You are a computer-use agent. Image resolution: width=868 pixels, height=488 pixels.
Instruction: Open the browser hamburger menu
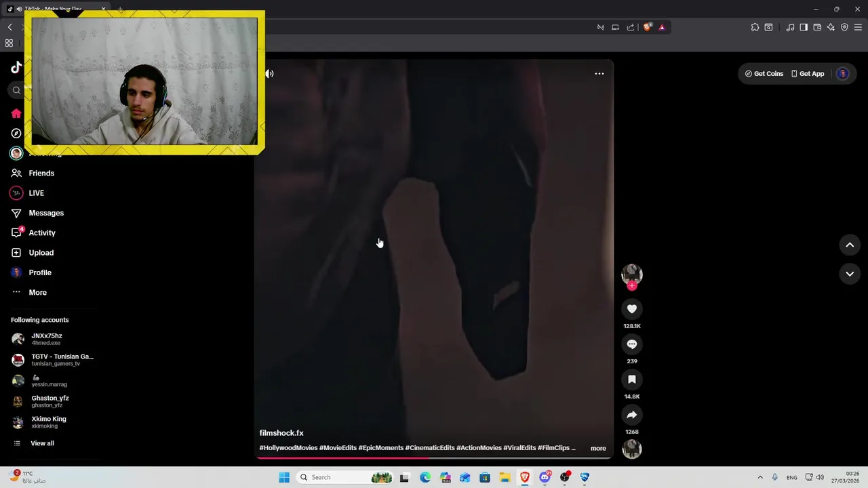pyautogui.click(x=858, y=27)
